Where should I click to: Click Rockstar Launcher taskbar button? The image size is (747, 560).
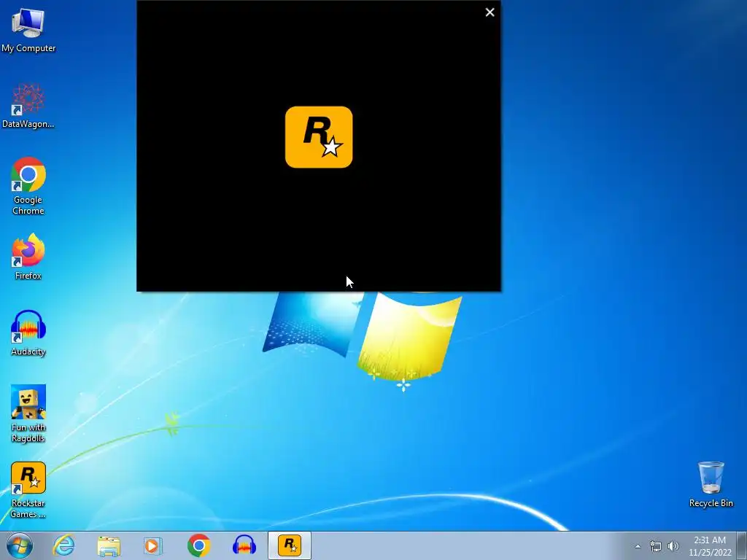(289, 545)
